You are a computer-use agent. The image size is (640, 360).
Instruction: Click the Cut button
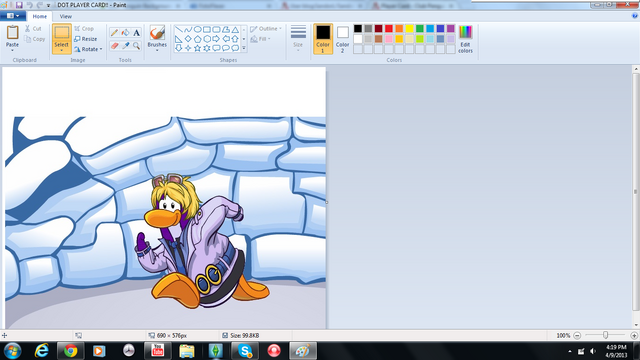tap(33, 29)
